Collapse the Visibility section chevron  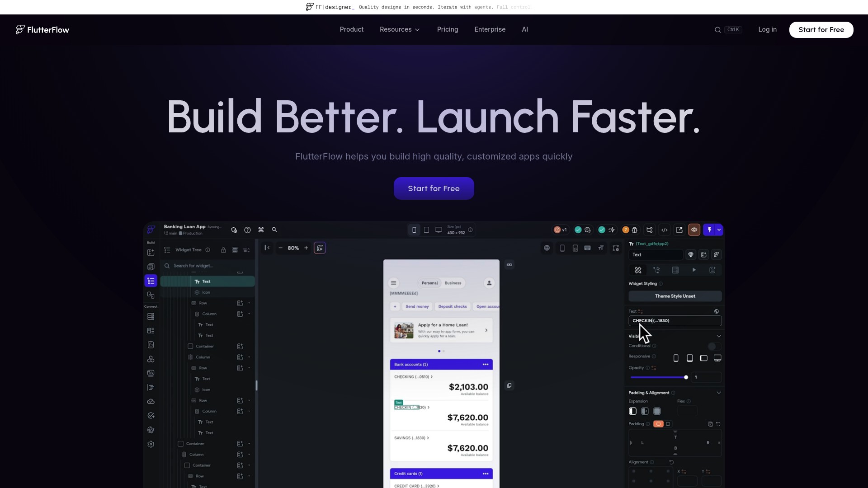tap(719, 336)
